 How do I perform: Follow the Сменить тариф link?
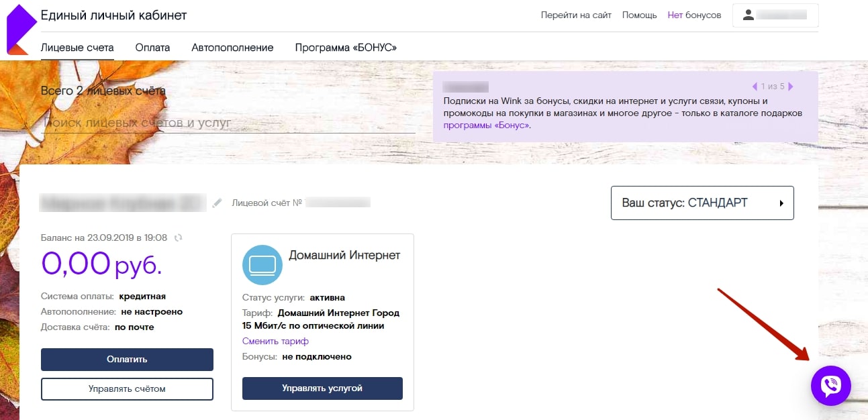[275, 342]
